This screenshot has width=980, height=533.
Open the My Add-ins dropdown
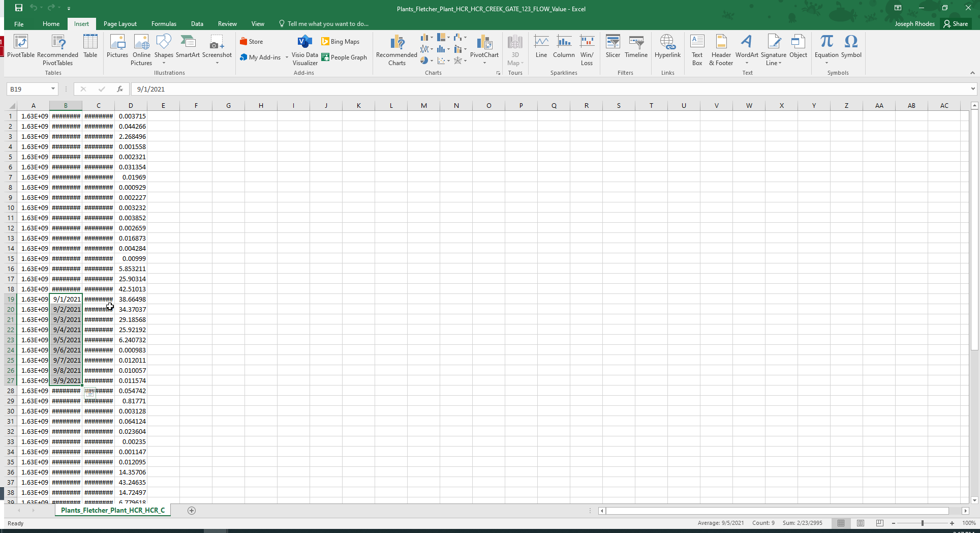[287, 57]
